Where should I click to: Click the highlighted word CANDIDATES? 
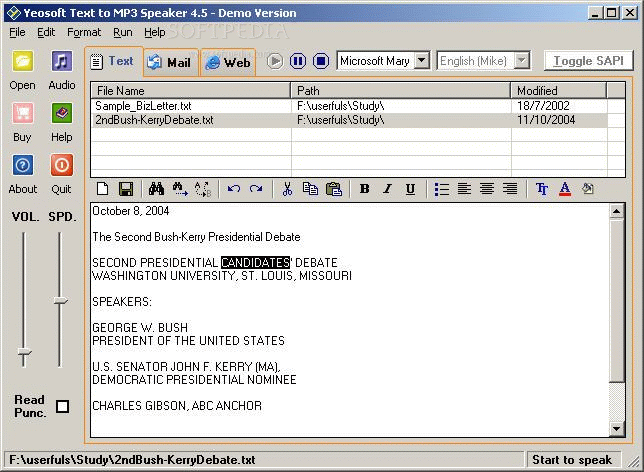point(255,262)
